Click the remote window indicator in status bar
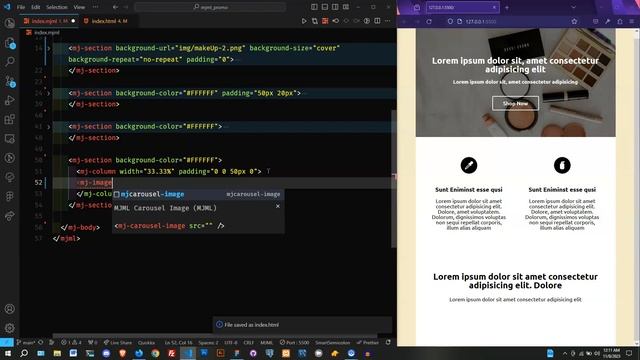 pos(7,342)
